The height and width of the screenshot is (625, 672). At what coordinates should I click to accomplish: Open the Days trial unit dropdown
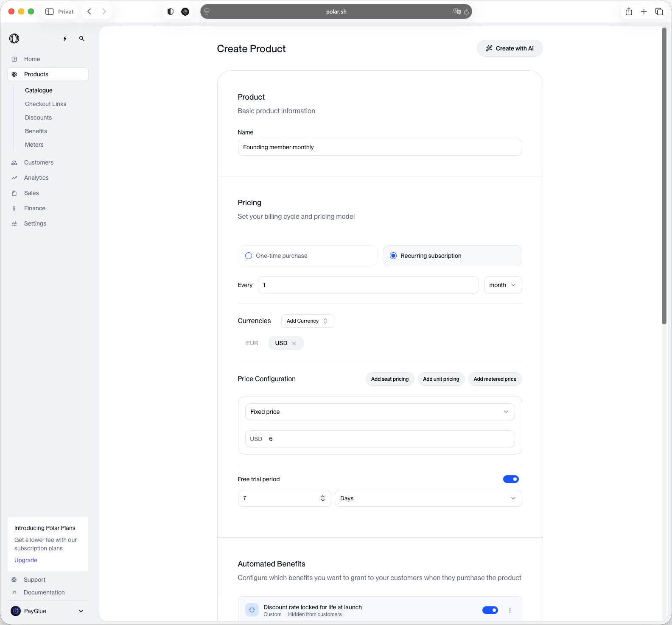(x=428, y=498)
